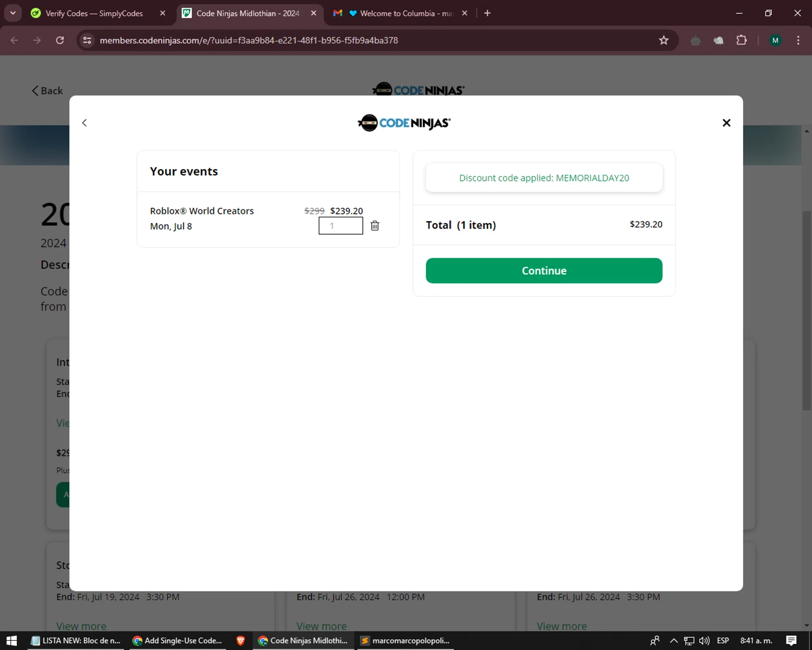This screenshot has width=812, height=650.
Task: Close the Welcome to Columbia tab
Action: pos(464,13)
